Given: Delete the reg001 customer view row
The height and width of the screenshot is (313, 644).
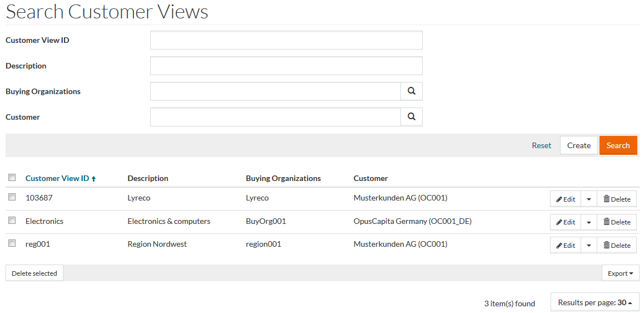Looking at the screenshot, I should coord(617,245).
